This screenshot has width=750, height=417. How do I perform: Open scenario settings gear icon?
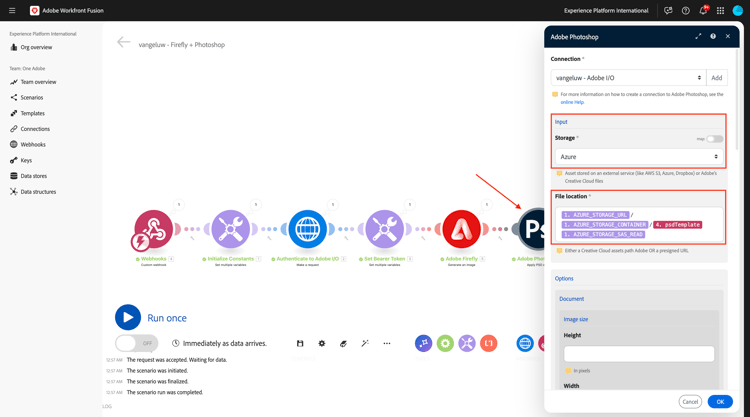click(x=322, y=343)
